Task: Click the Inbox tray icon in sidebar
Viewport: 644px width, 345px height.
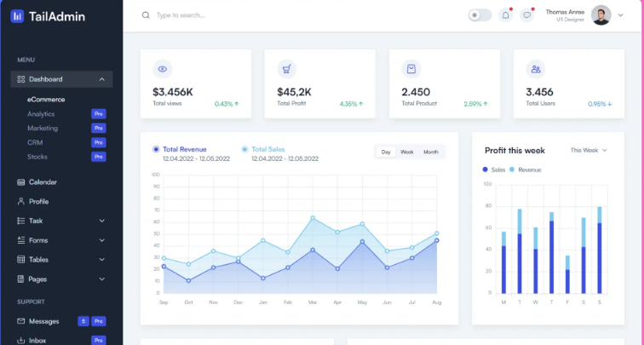Action: click(21, 341)
